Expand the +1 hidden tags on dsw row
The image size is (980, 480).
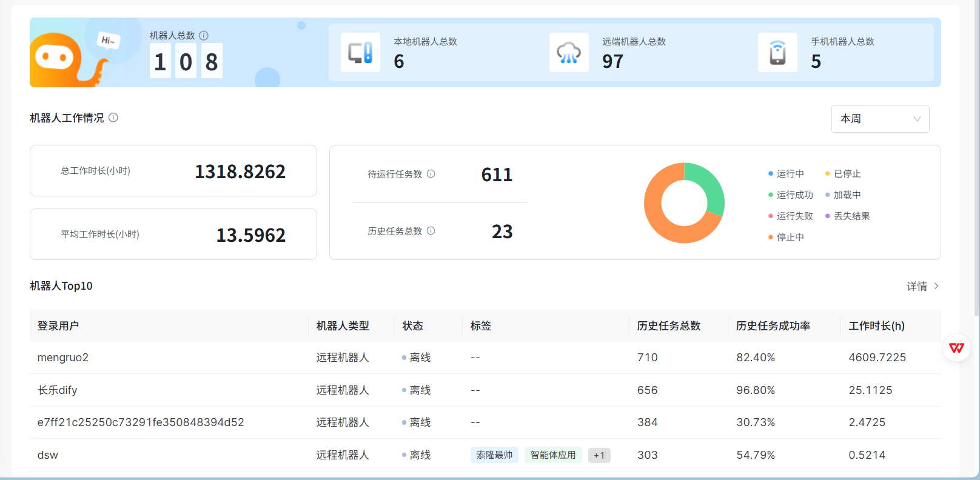coord(599,455)
